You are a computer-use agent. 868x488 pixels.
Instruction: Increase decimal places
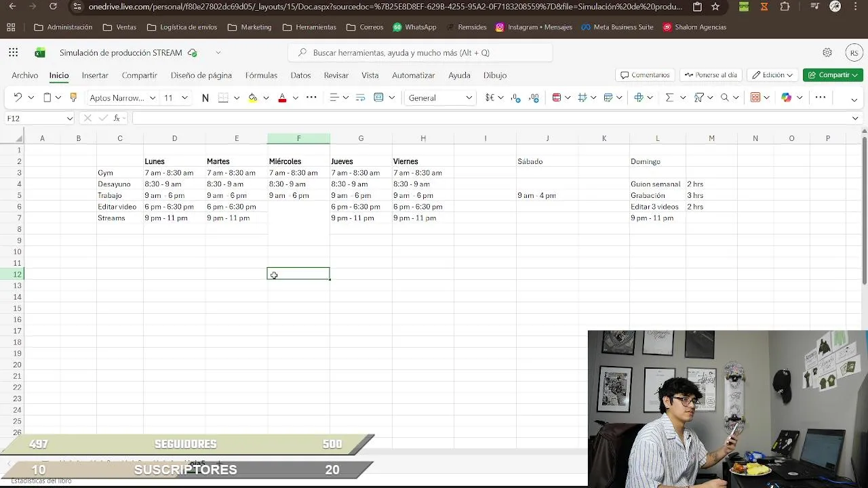coord(534,98)
